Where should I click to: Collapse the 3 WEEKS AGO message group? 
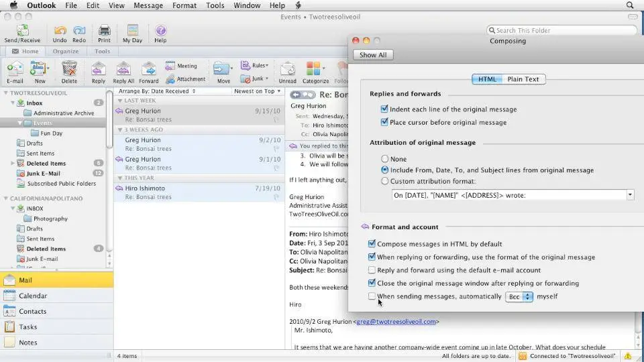point(120,129)
